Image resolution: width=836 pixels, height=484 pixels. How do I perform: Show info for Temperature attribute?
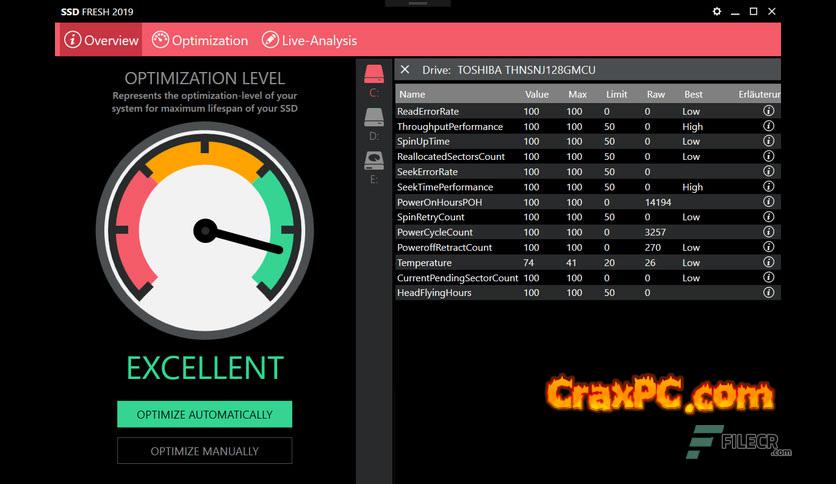pyautogui.click(x=768, y=262)
